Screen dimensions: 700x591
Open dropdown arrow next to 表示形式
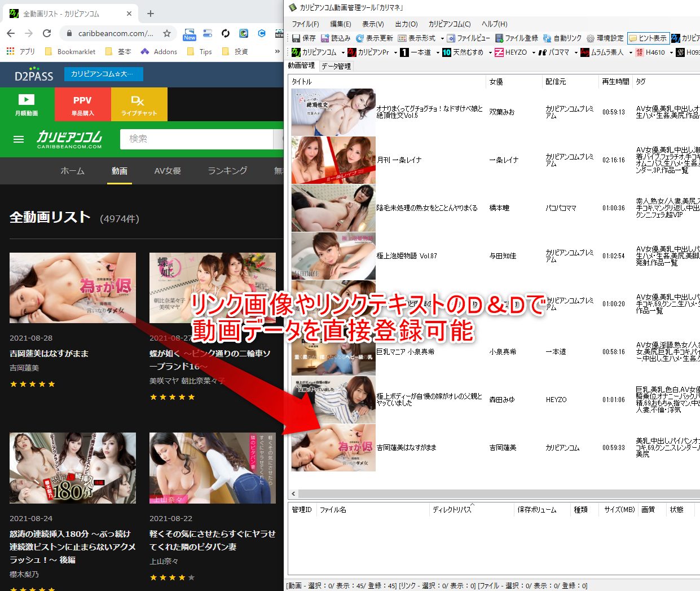pyautogui.click(x=442, y=38)
